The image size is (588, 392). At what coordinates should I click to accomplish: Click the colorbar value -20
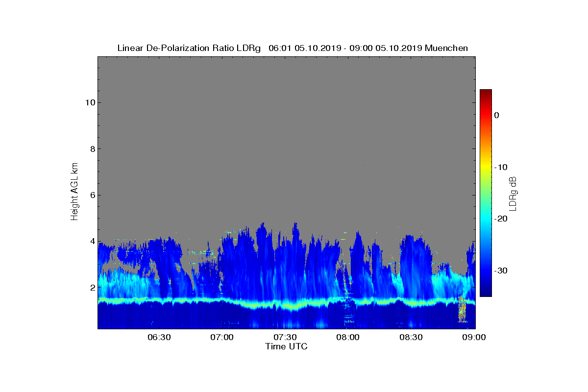[x=501, y=219]
